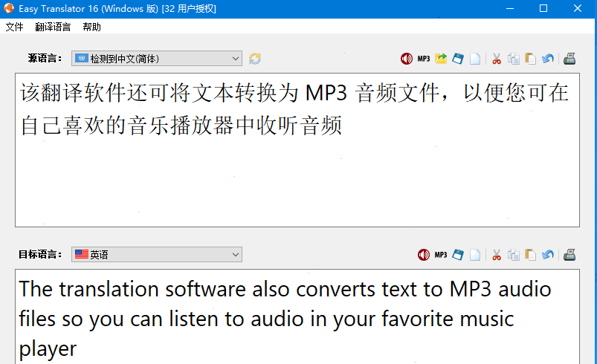597x364 pixels.
Task: Export translated text to MP3
Action: click(441, 255)
